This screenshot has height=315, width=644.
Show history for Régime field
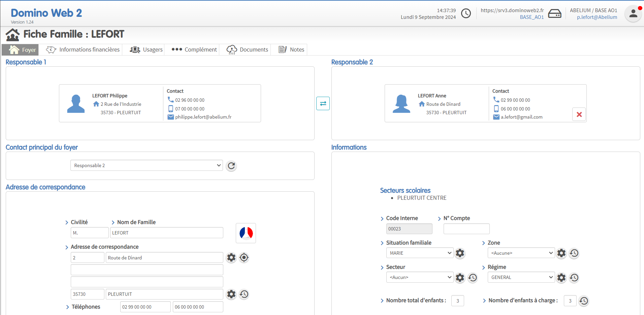pyautogui.click(x=574, y=278)
